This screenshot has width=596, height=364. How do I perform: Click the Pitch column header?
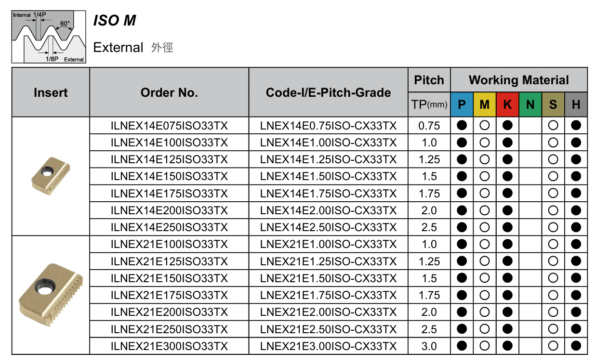(x=429, y=80)
